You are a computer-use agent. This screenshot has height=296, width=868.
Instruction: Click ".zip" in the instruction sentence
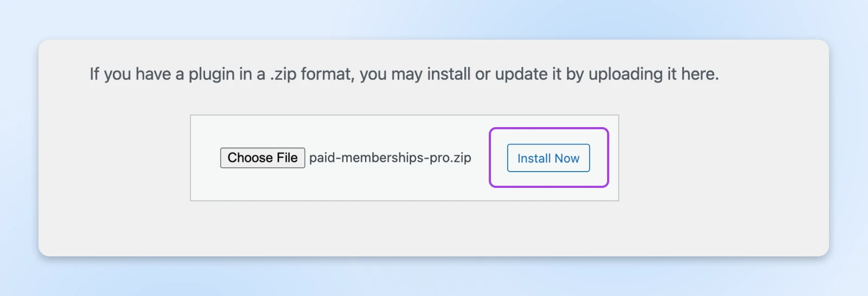[x=283, y=74]
